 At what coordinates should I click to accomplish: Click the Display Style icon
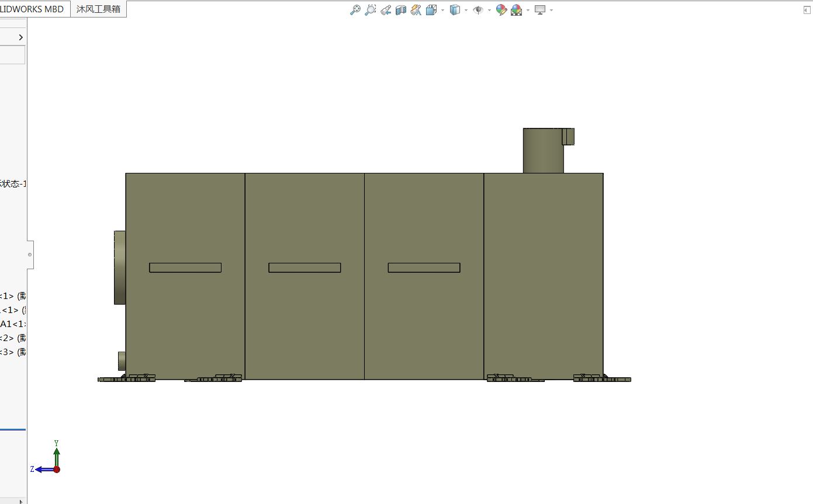click(455, 10)
